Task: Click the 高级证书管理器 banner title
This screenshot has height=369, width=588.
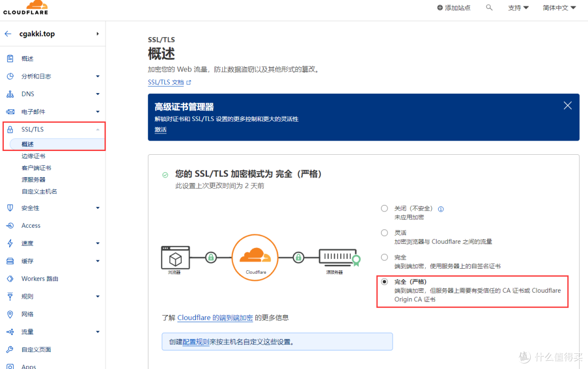Action: click(x=184, y=107)
